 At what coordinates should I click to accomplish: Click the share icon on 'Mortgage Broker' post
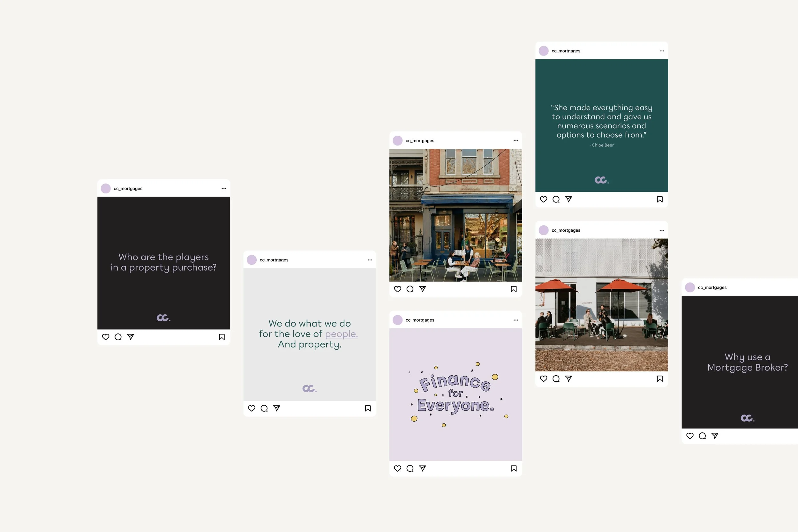point(715,436)
